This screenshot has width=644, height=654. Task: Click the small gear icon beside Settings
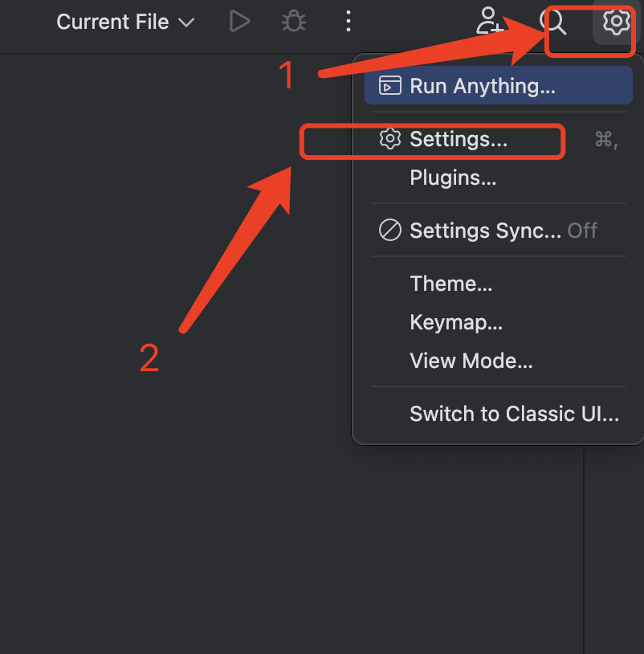tap(390, 139)
